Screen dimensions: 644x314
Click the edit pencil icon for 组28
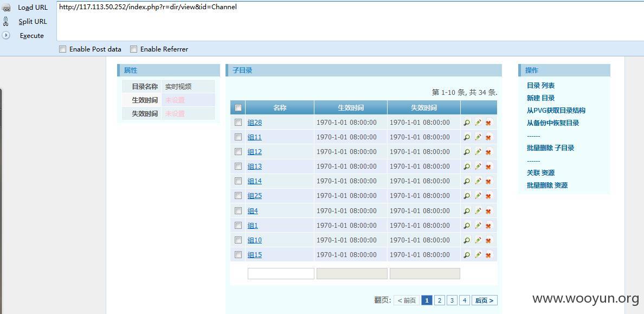478,123
